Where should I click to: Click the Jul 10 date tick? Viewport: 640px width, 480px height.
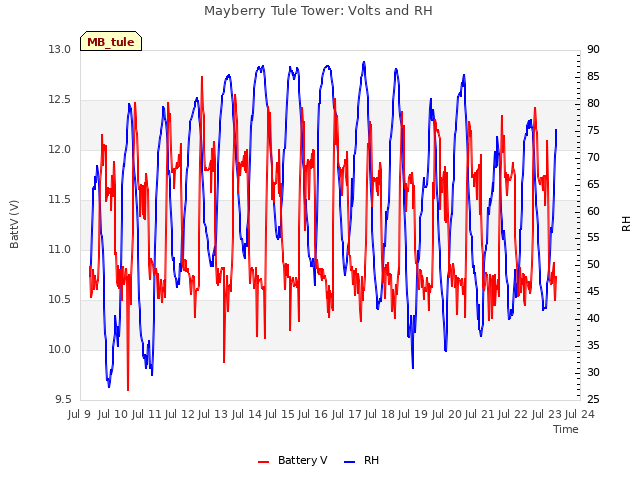[x=112, y=414]
